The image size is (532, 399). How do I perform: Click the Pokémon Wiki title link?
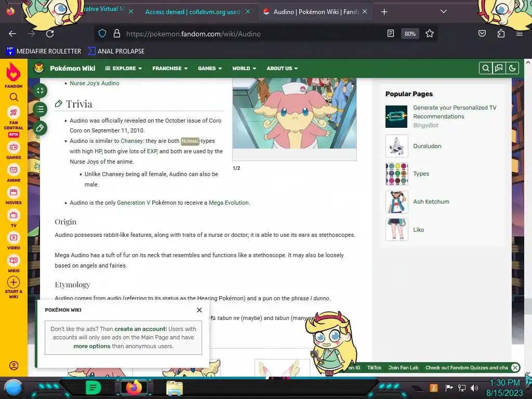point(73,68)
